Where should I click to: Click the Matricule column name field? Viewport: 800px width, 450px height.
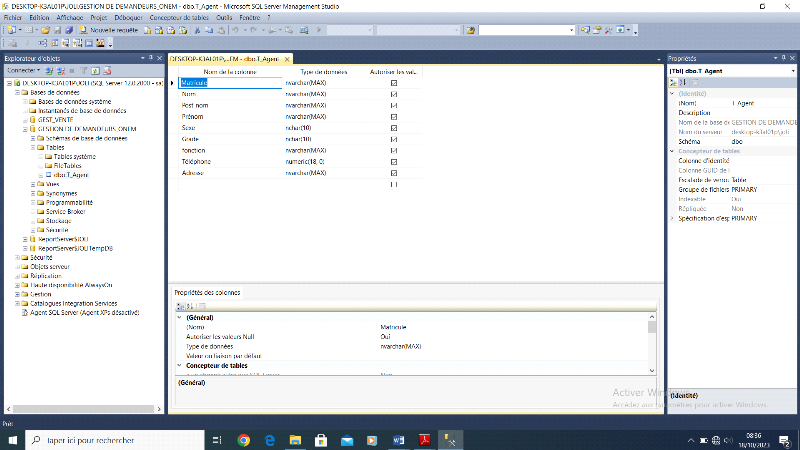(x=230, y=83)
